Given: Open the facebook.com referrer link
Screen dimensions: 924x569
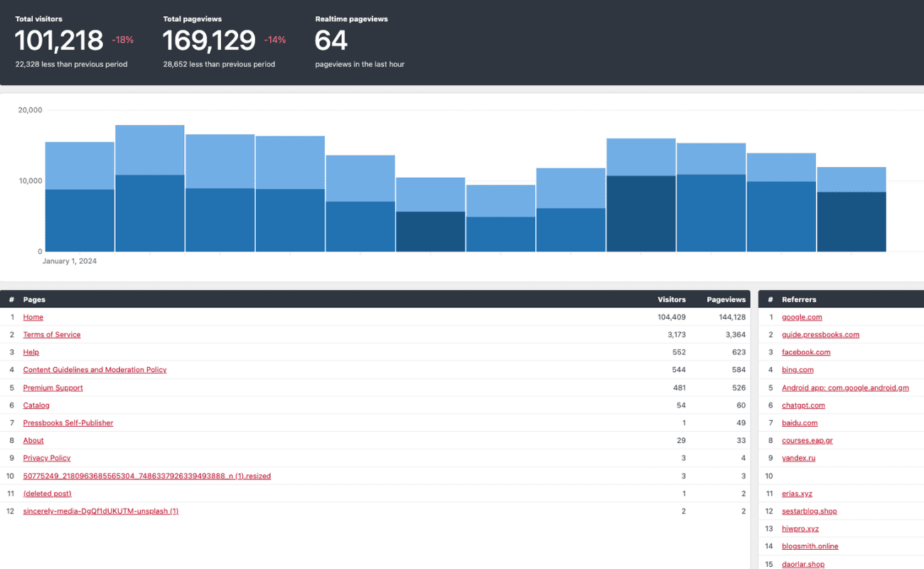Looking at the screenshot, I should [x=806, y=352].
